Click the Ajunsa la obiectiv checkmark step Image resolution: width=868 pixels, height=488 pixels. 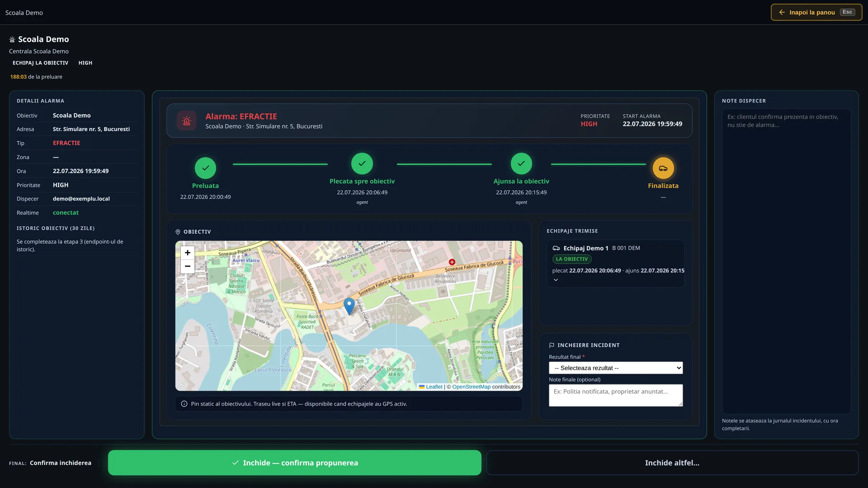tap(521, 164)
